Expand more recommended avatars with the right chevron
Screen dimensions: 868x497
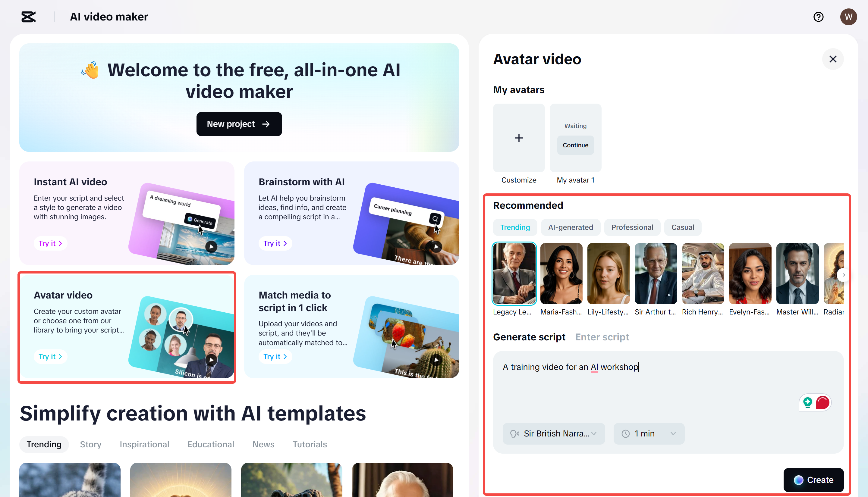pyautogui.click(x=843, y=275)
